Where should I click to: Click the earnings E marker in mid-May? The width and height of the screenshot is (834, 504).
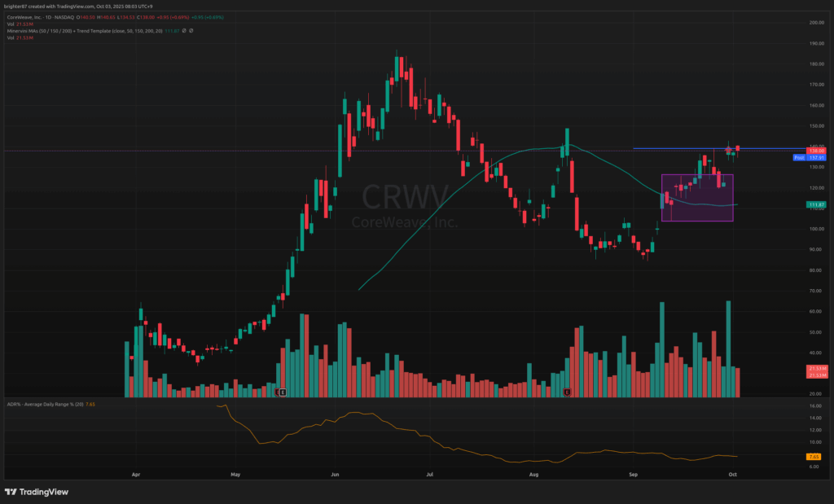click(283, 392)
